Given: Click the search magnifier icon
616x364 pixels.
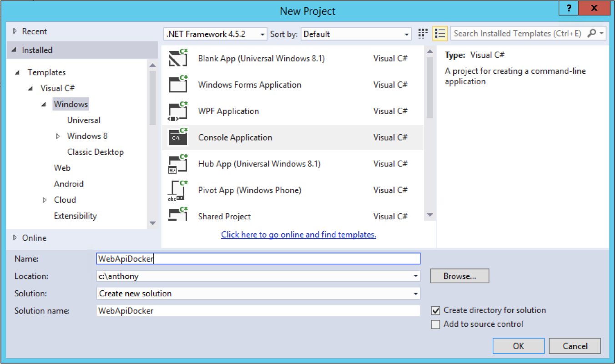Looking at the screenshot, I should click(x=591, y=33).
